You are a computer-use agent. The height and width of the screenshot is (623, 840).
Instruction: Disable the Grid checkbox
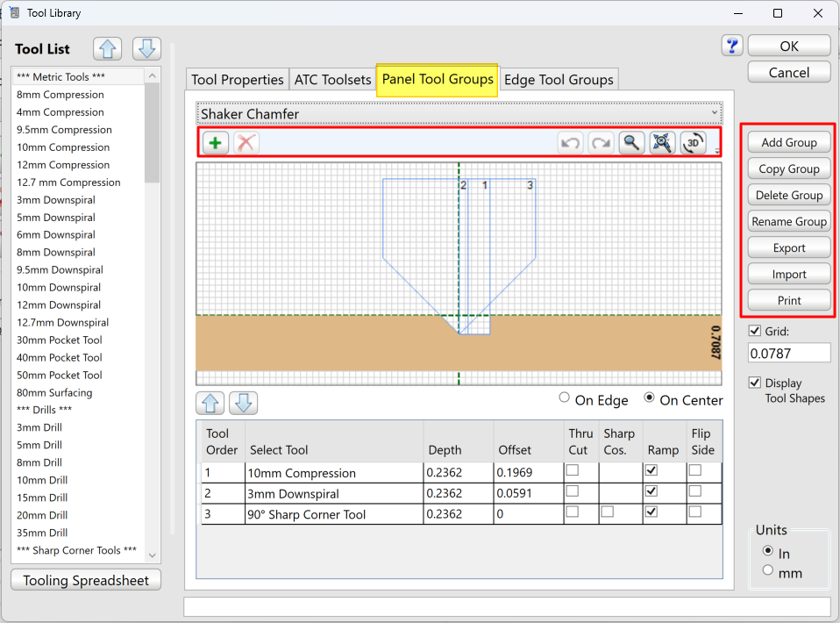(756, 332)
